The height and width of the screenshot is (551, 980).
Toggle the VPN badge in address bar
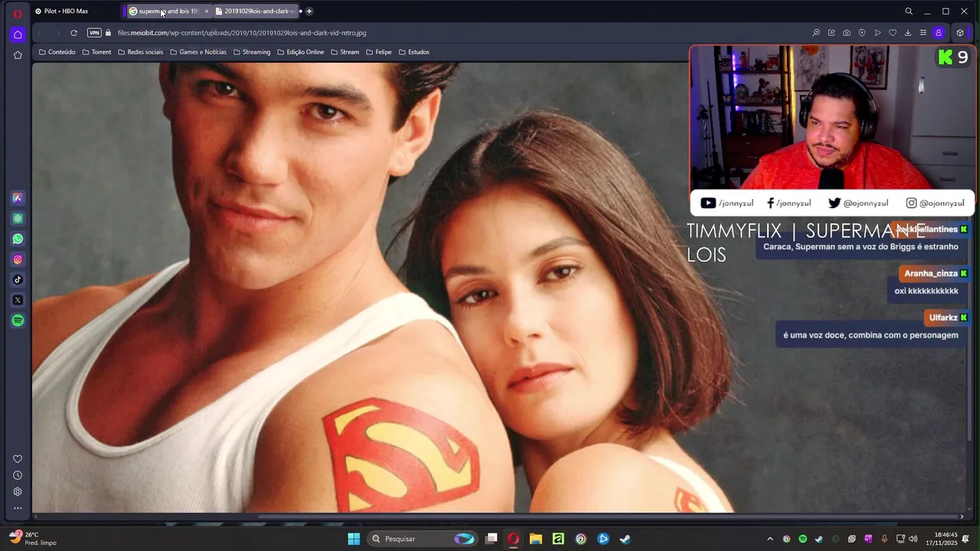[94, 33]
